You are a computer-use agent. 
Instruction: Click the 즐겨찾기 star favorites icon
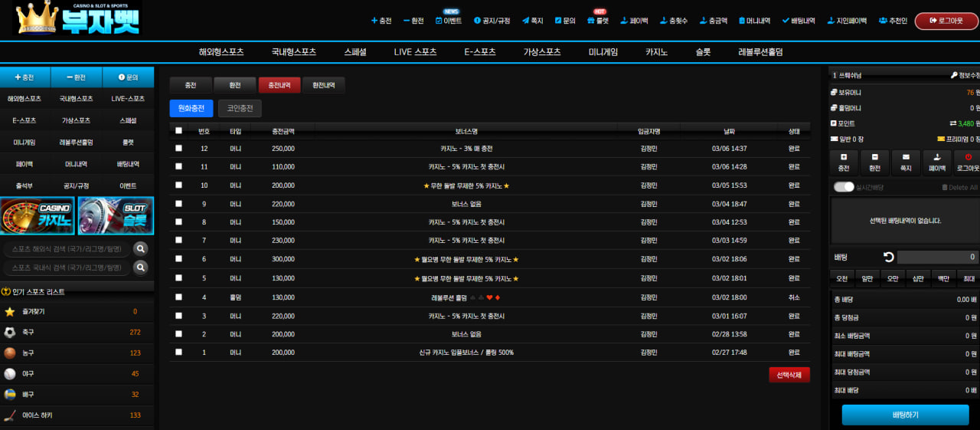click(10, 312)
